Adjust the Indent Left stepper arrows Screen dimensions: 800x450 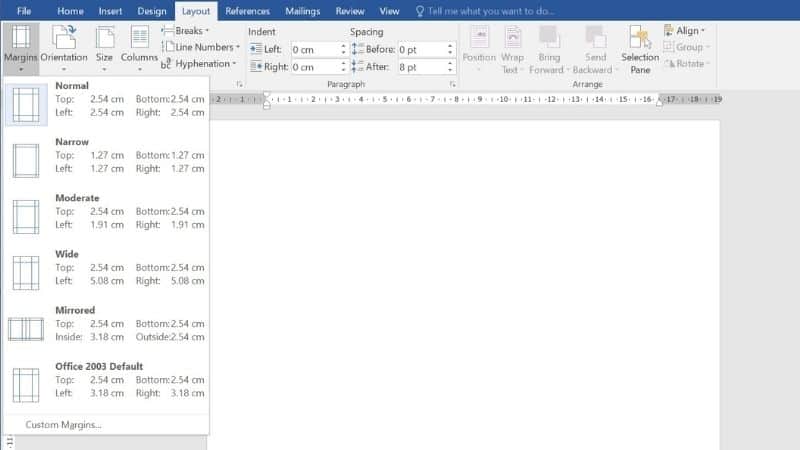pyautogui.click(x=343, y=49)
